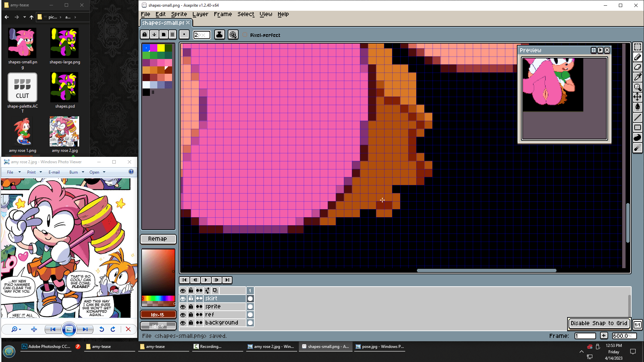
Task: Play the animation in timeline
Action: click(206, 280)
